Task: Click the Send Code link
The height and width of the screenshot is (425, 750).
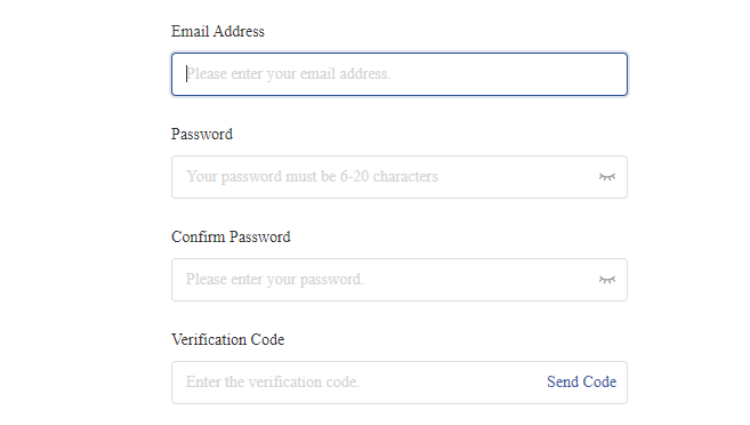Action: pyautogui.click(x=581, y=382)
